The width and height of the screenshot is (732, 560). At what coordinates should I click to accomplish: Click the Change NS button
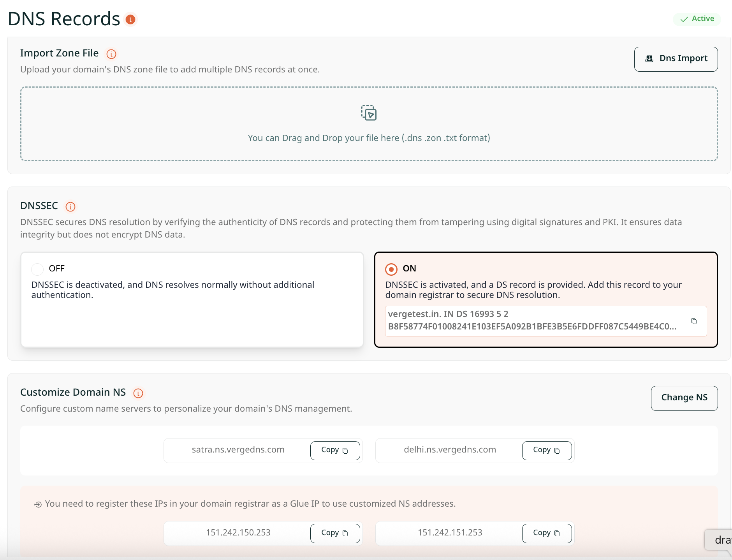pos(684,398)
